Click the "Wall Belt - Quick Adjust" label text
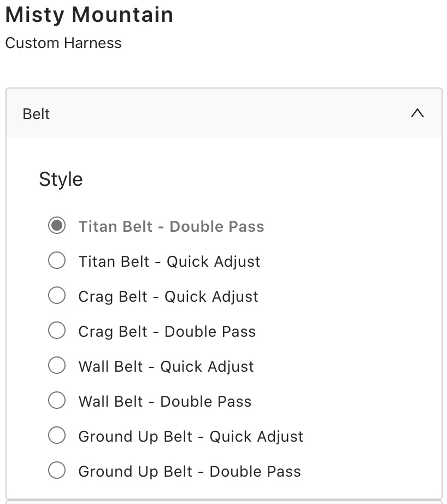Image resolution: width=447 pixels, height=504 pixels. [x=166, y=366]
